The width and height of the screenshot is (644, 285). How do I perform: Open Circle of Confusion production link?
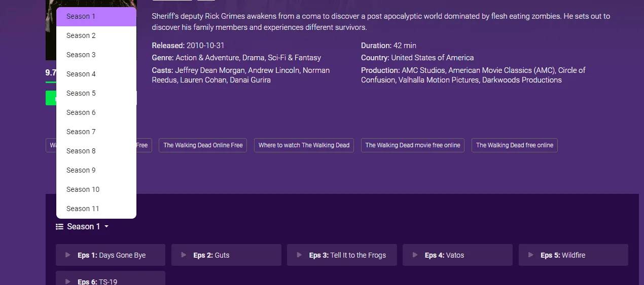[x=473, y=75]
